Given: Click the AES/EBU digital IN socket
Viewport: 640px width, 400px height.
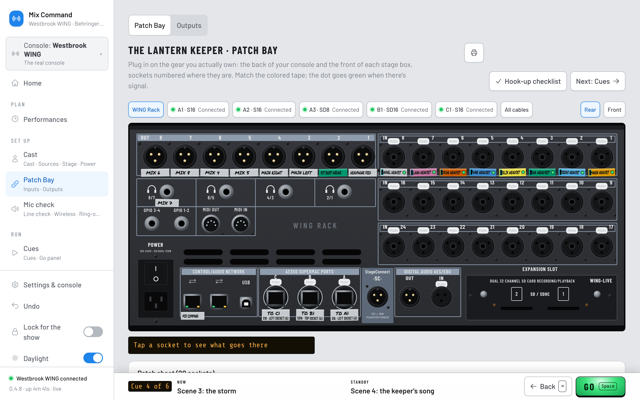Looking at the screenshot, I should pyautogui.click(x=441, y=297).
